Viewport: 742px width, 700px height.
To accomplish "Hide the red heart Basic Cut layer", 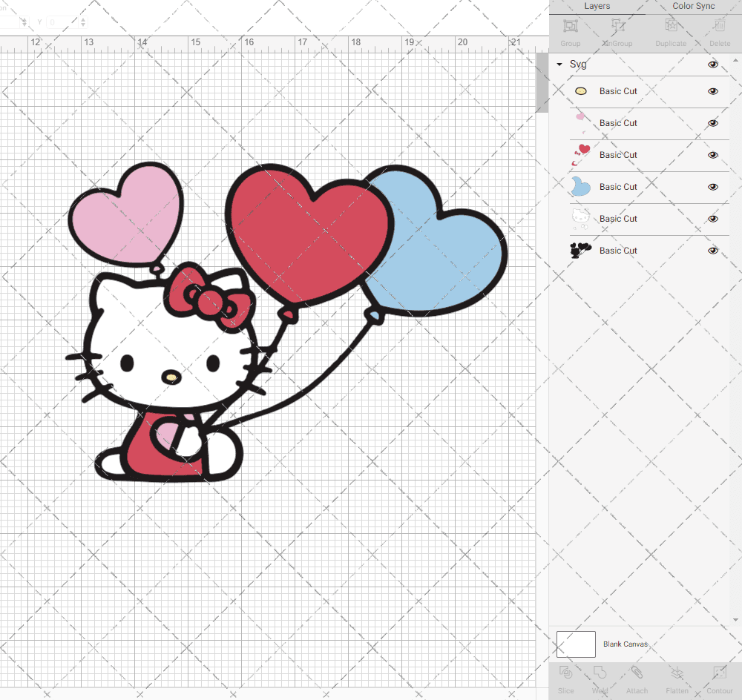I will [x=712, y=155].
